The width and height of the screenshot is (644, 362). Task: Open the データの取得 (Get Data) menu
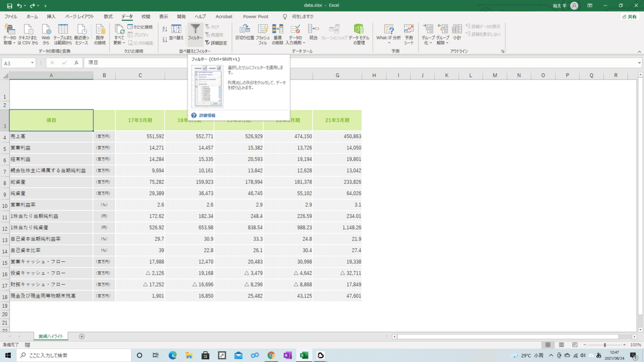tap(10, 34)
